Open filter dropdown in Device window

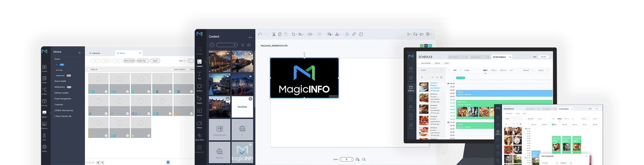click(x=191, y=61)
